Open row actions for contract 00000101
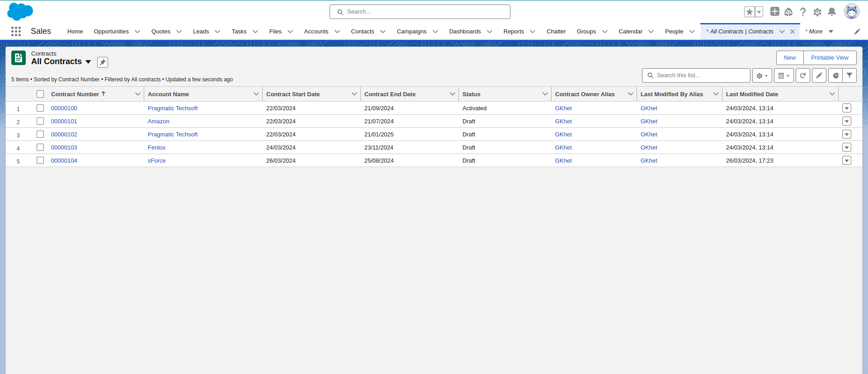The width and height of the screenshot is (868, 374). 847,121
